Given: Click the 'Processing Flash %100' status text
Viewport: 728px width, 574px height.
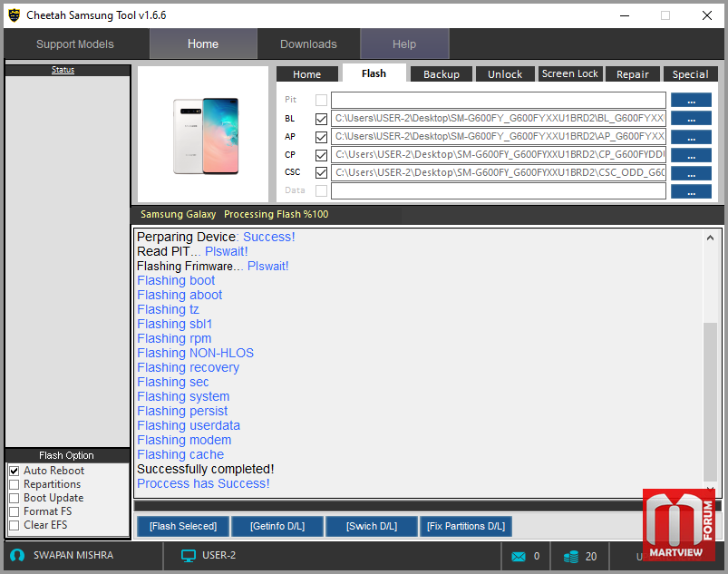Looking at the screenshot, I should coord(277,214).
